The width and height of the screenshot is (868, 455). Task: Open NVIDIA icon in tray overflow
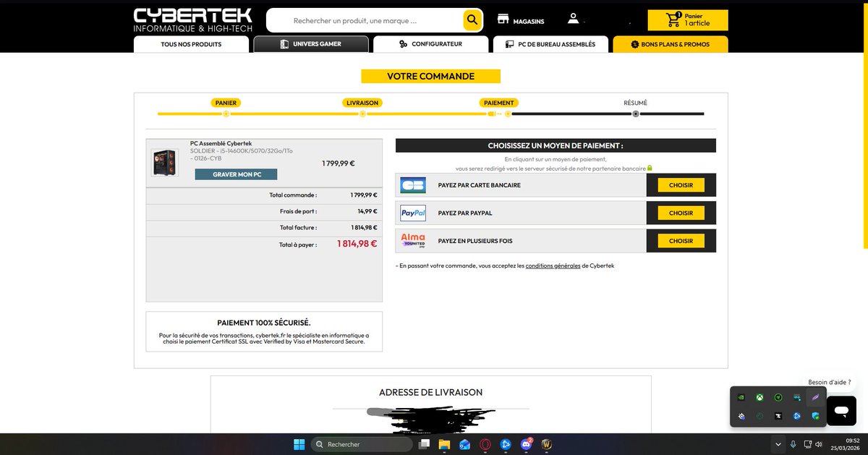(x=741, y=397)
